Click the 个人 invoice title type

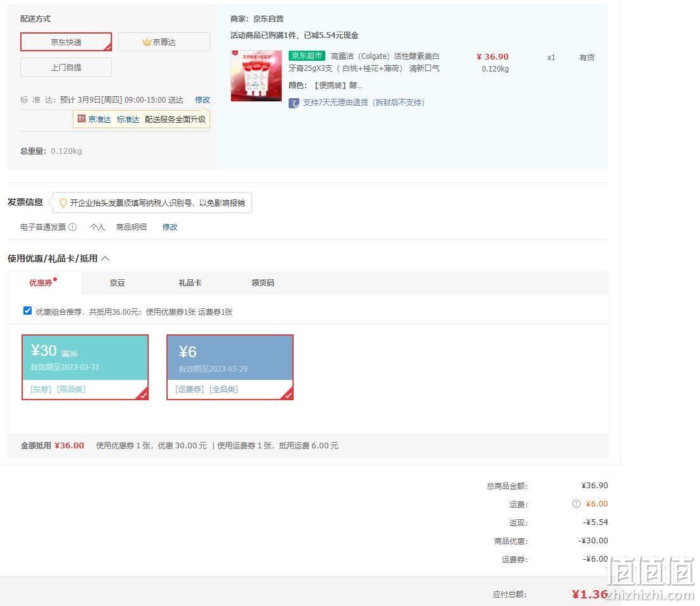97,227
